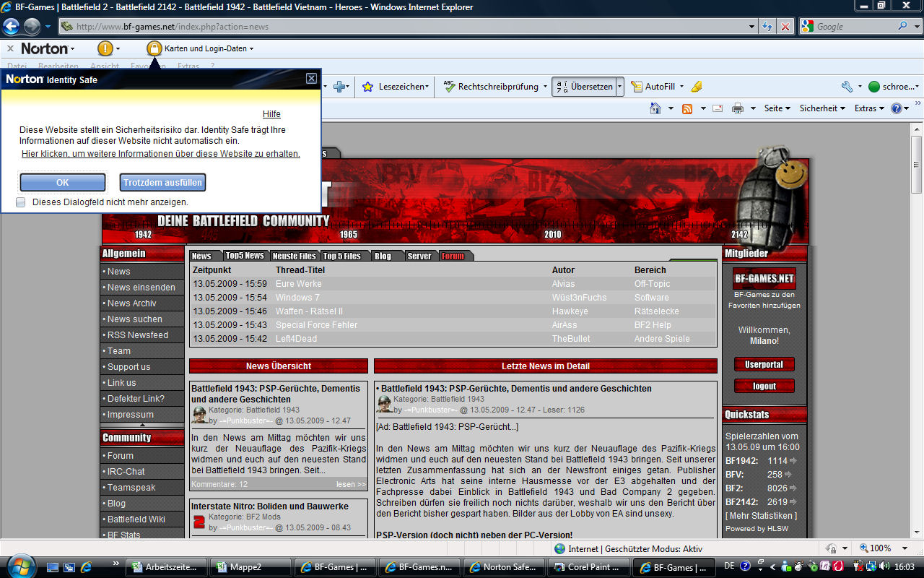Image resolution: width=924 pixels, height=578 pixels.
Task: Click author 'Wüst3nFuchs' in thread table
Action: tap(579, 298)
